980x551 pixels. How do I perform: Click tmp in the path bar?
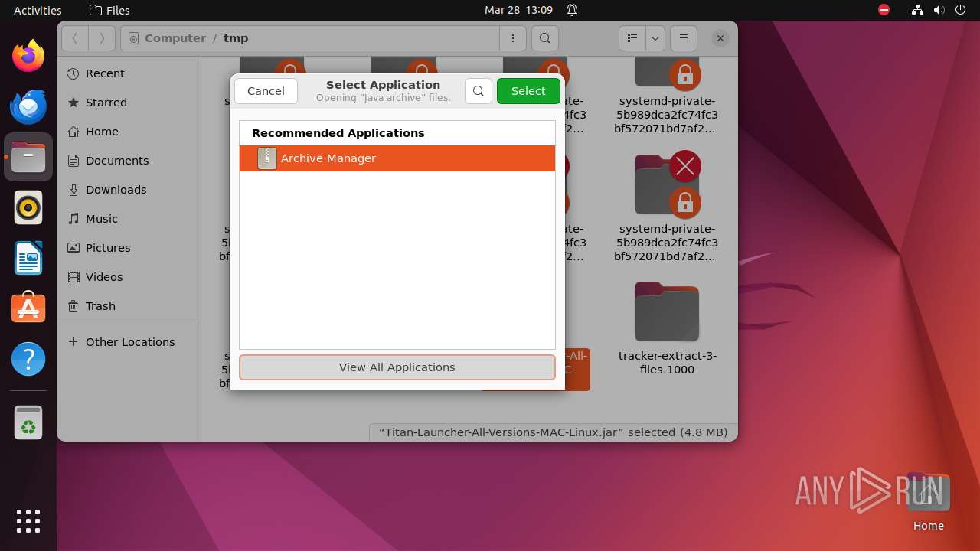coord(236,38)
